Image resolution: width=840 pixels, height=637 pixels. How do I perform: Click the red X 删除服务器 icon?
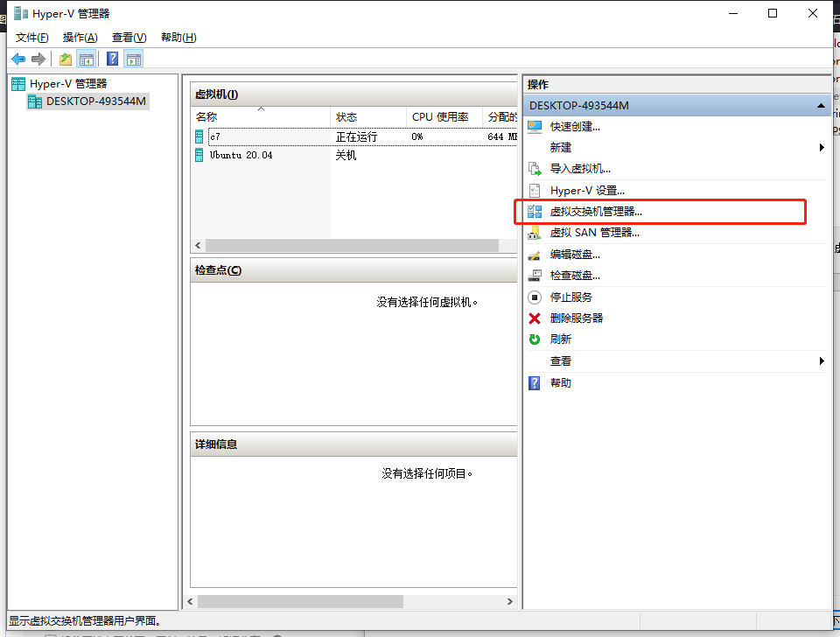pos(535,318)
